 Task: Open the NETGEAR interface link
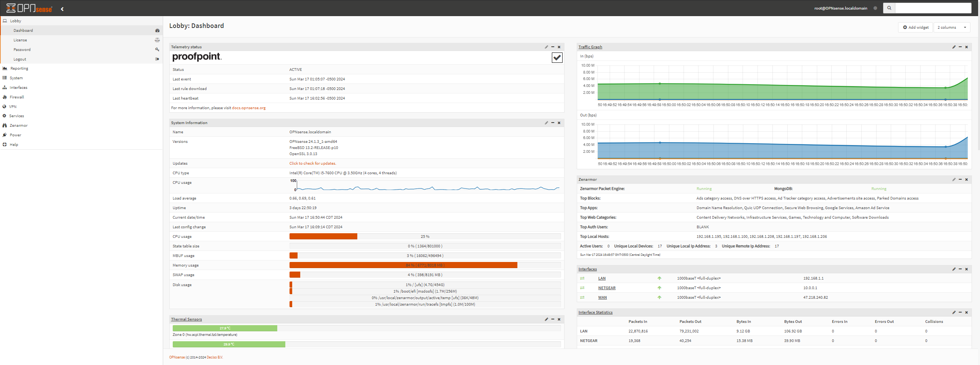coord(607,288)
